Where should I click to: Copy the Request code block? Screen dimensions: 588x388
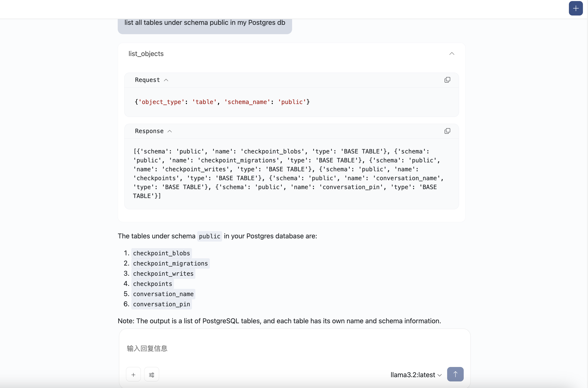[x=447, y=80]
